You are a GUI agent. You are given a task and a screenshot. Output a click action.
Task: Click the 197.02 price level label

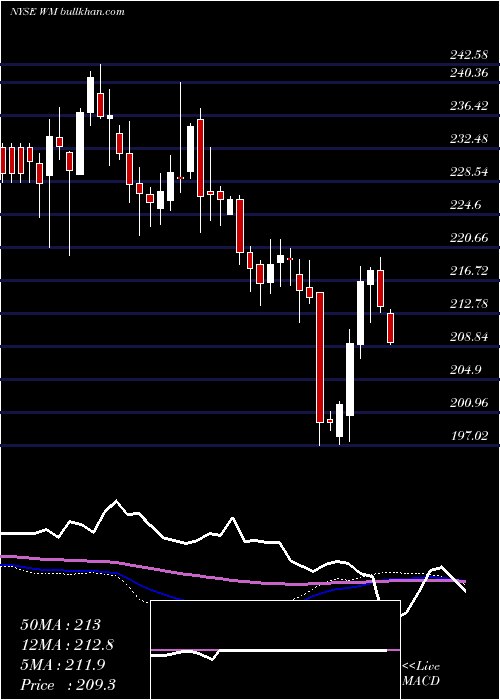[469, 436]
